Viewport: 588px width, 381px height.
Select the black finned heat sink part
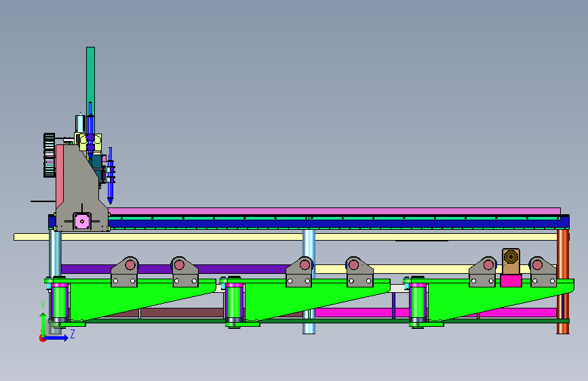49,155
